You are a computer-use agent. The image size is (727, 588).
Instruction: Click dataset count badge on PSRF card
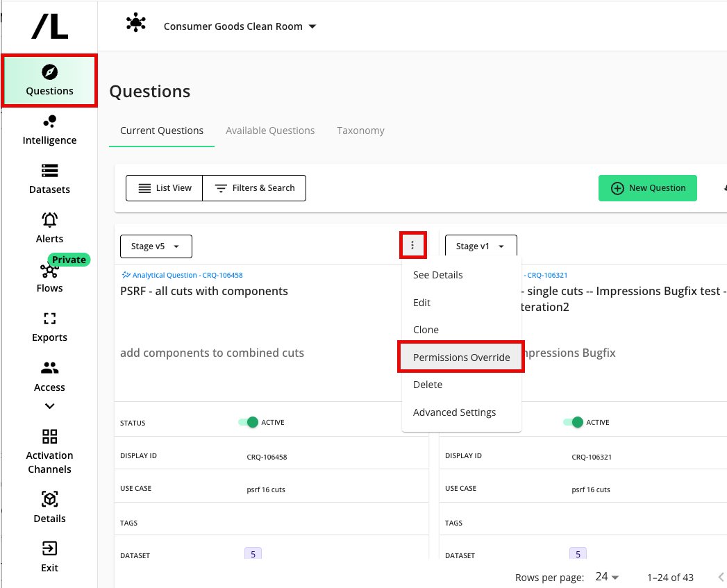click(x=253, y=554)
